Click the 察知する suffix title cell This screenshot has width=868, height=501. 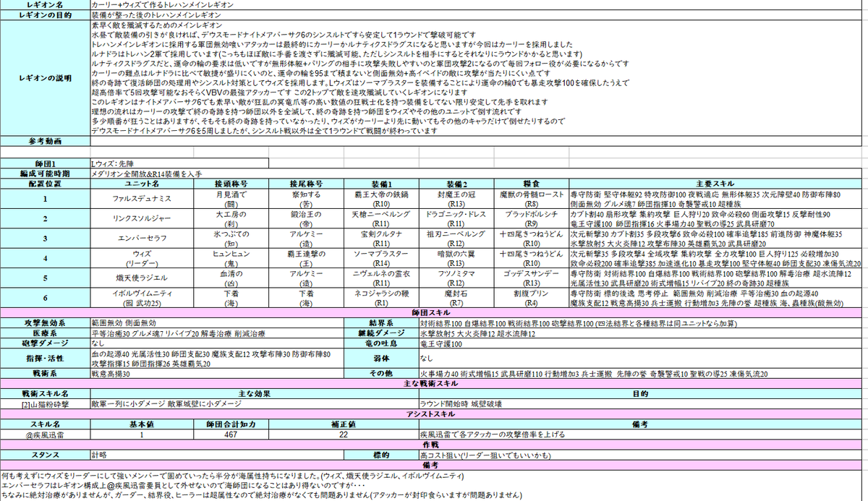pyautogui.click(x=305, y=199)
